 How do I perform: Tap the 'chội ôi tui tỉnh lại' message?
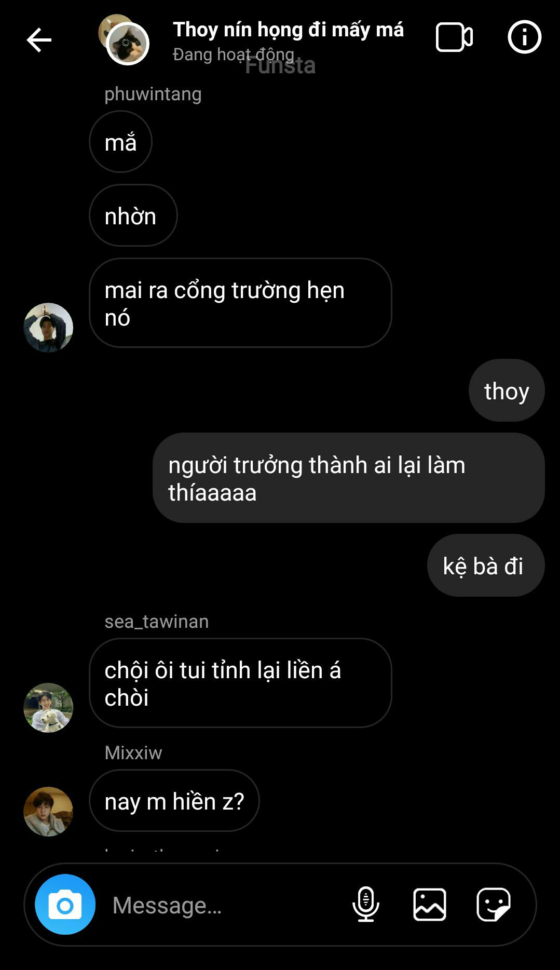pyautogui.click(x=240, y=683)
